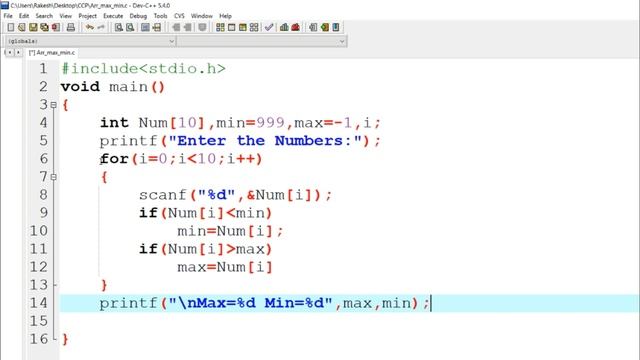The width and height of the screenshot is (640, 360).
Task: Open the File menu
Action: point(8,16)
